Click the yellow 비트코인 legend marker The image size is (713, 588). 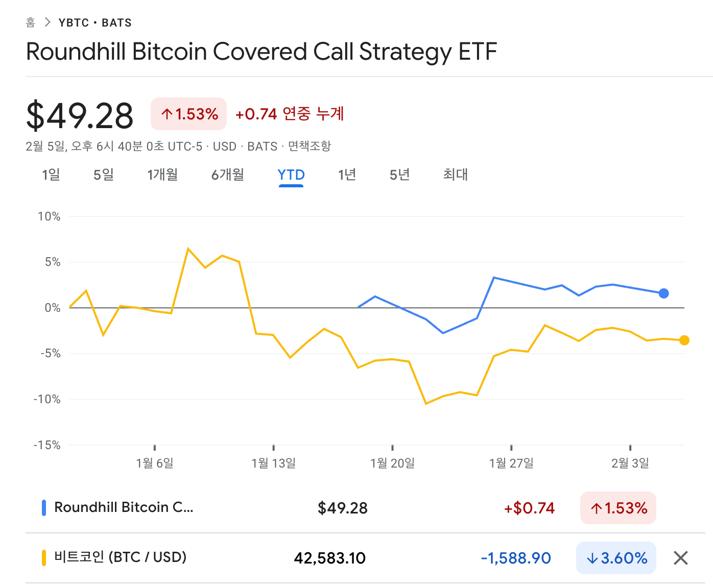(x=44, y=557)
